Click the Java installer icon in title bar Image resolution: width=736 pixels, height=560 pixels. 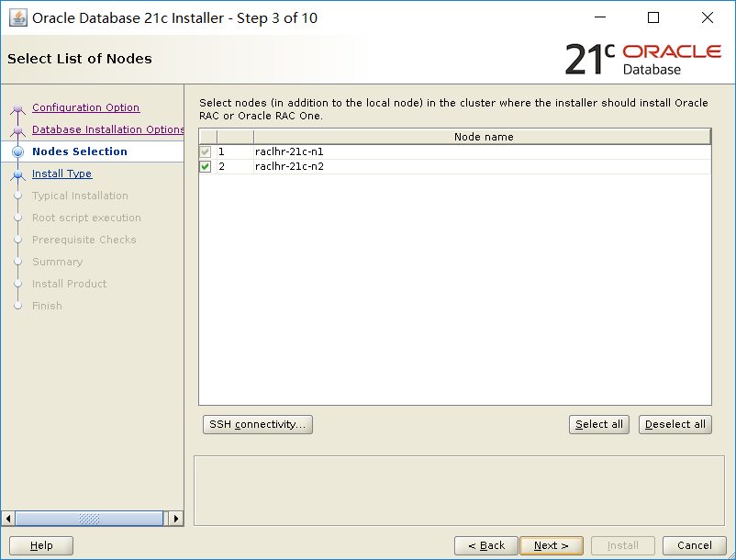point(17,18)
